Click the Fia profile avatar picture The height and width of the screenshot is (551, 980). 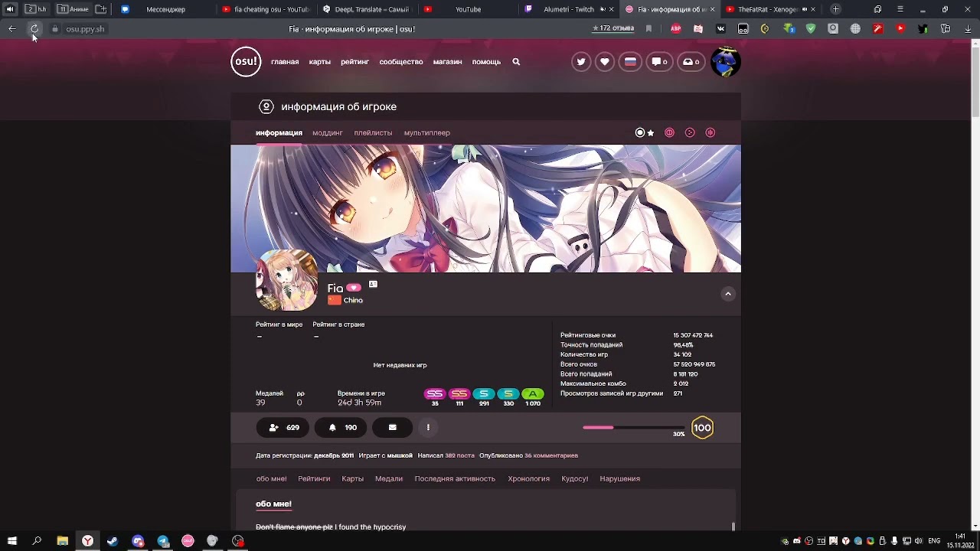286,280
